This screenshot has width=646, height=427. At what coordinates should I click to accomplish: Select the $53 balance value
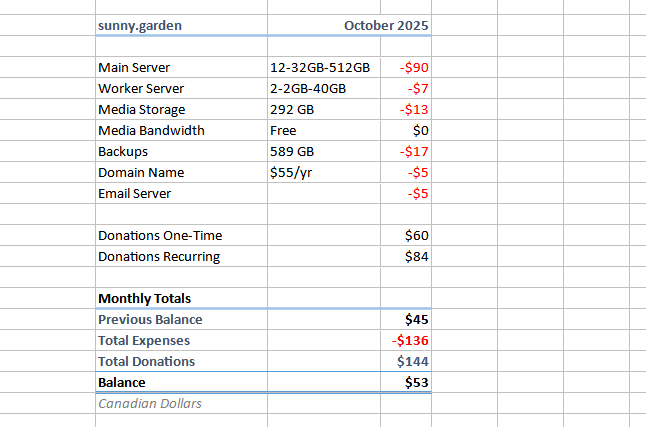coord(406,382)
